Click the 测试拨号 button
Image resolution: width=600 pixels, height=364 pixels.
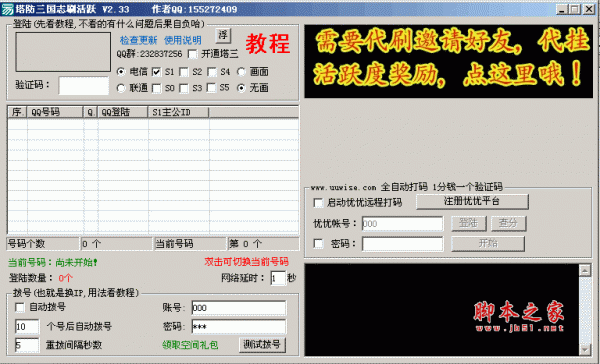point(262,345)
